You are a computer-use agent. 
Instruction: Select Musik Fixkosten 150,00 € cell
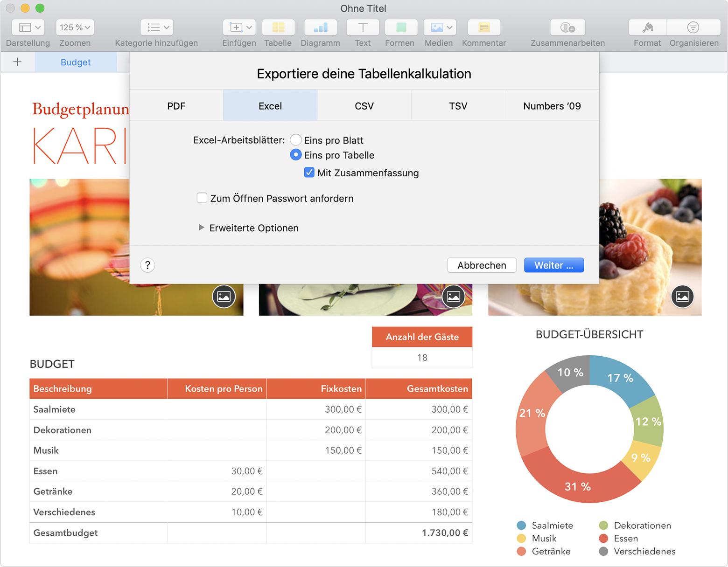(x=316, y=450)
